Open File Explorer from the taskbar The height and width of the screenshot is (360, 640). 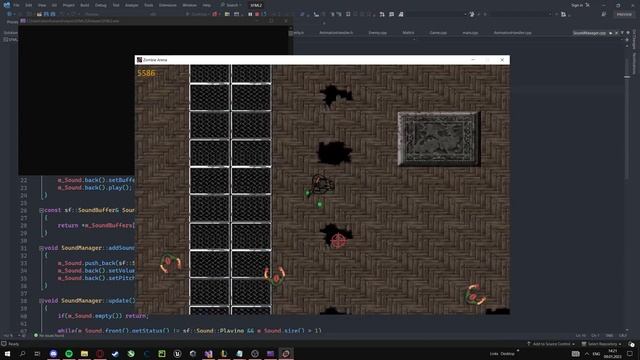pyautogui.click(x=84, y=353)
